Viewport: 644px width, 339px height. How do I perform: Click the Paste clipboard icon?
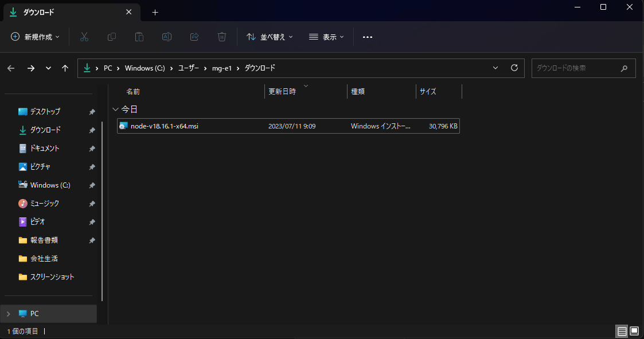(139, 37)
